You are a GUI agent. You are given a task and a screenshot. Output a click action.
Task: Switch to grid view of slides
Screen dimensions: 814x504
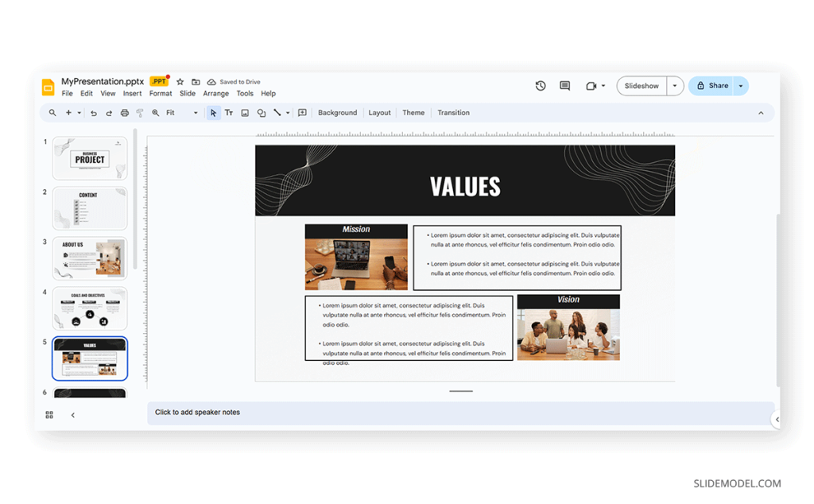[x=49, y=414]
